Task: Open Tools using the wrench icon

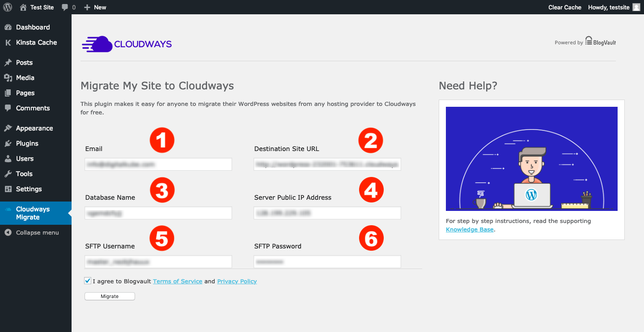Action: tap(8, 173)
